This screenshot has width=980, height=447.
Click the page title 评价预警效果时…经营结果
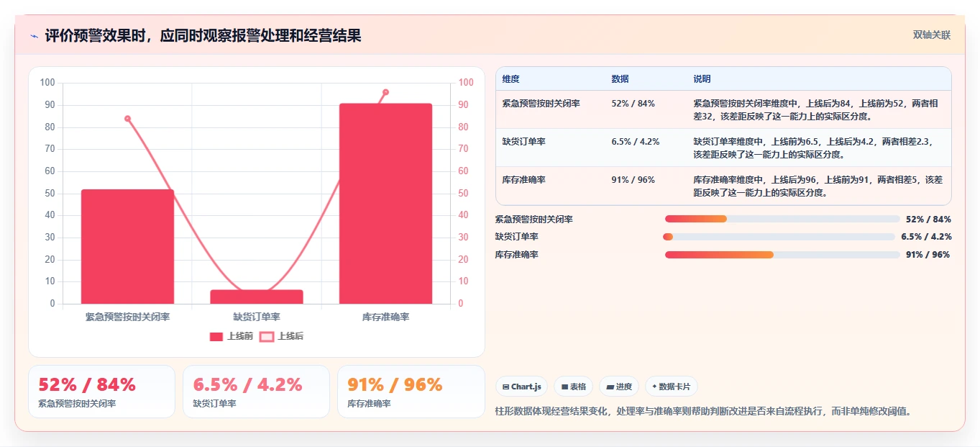(x=203, y=35)
